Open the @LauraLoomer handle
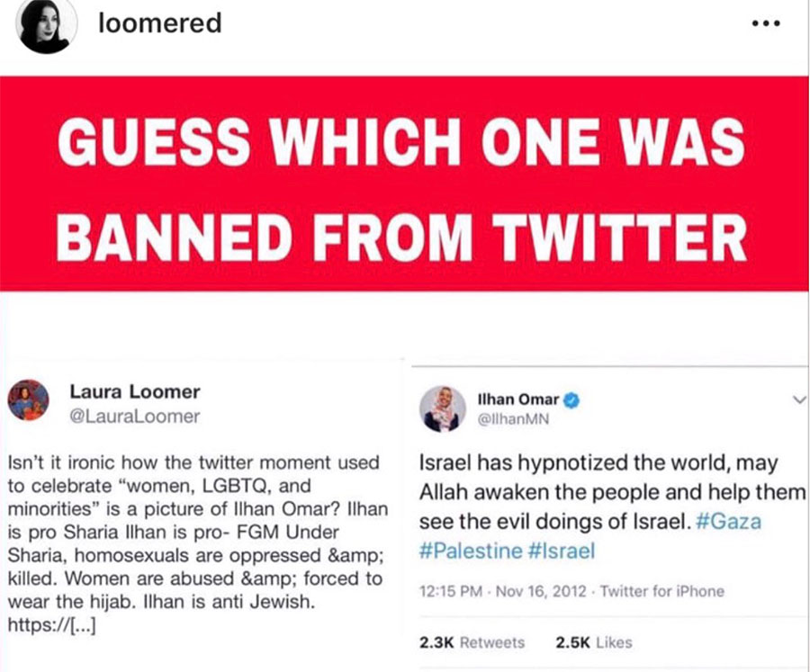 [x=134, y=417]
